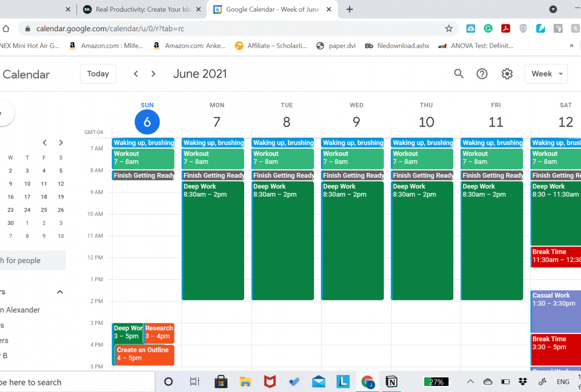Image resolution: width=581 pixels, height=392 pixels.
Task: Show hidden icons in system tray
Action: tap(470, 381)
